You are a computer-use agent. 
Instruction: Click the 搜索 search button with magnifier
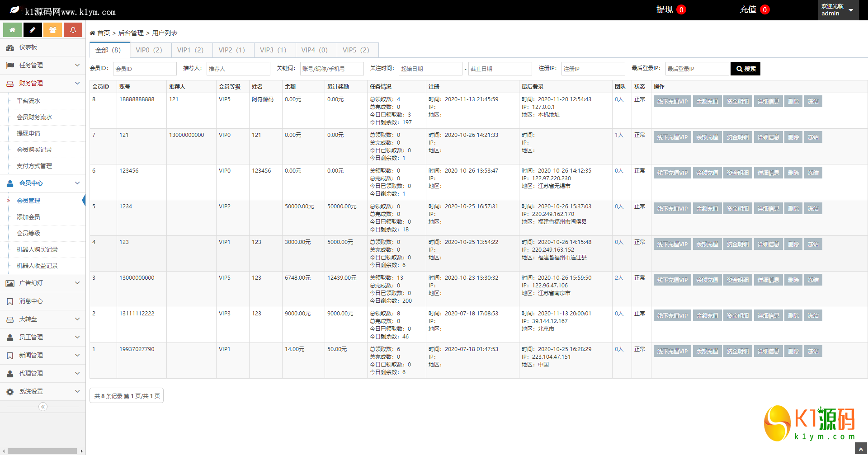pos(745,68)
